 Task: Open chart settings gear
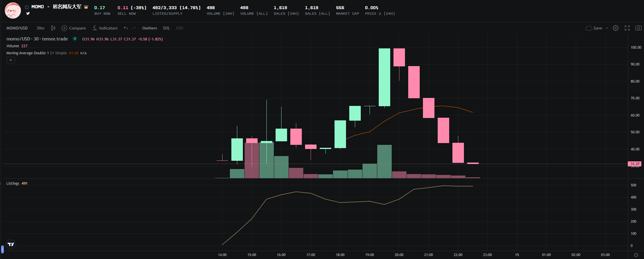point(616,28)
